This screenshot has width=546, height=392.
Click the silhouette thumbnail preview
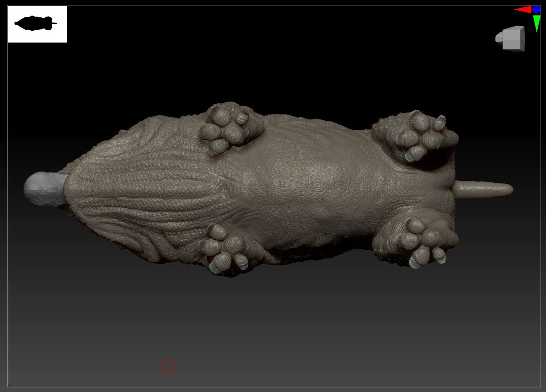click(37, 24)
